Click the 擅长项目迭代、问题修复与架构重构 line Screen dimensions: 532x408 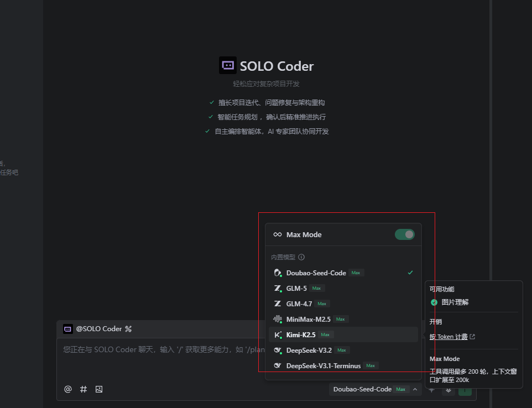(272, 102)
